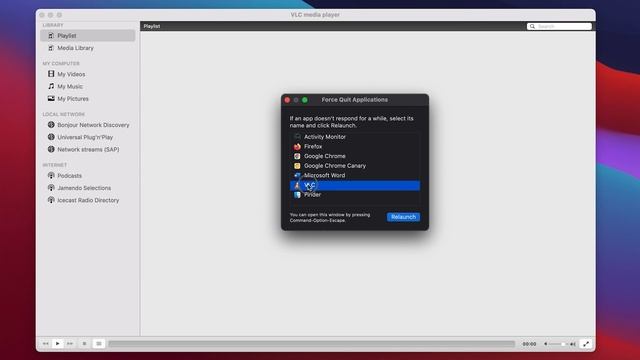Select Google Chrome Canary in the list
This screenshot has width=640, height=360.
(355, 166)
